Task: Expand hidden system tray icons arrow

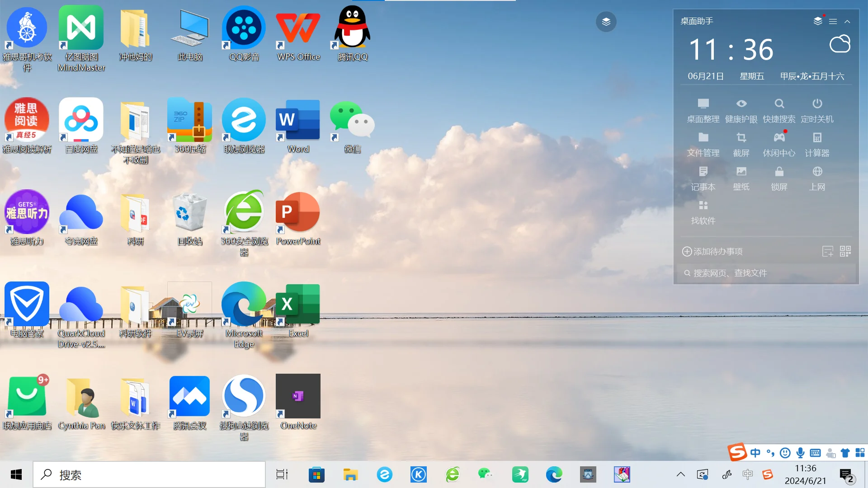Action: [x=680, y=474]
